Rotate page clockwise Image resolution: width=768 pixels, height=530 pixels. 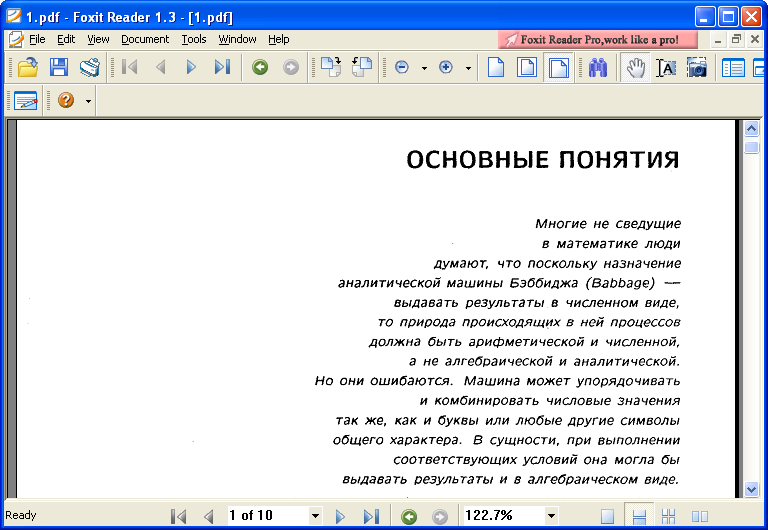tap(331, 67)
